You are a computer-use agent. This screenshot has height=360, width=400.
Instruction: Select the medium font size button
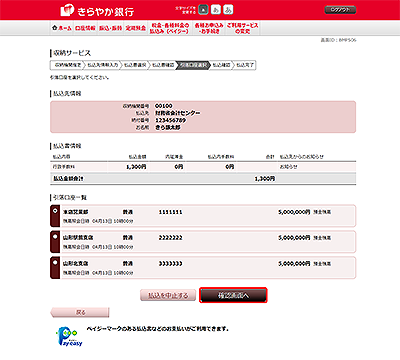(216, 10)
